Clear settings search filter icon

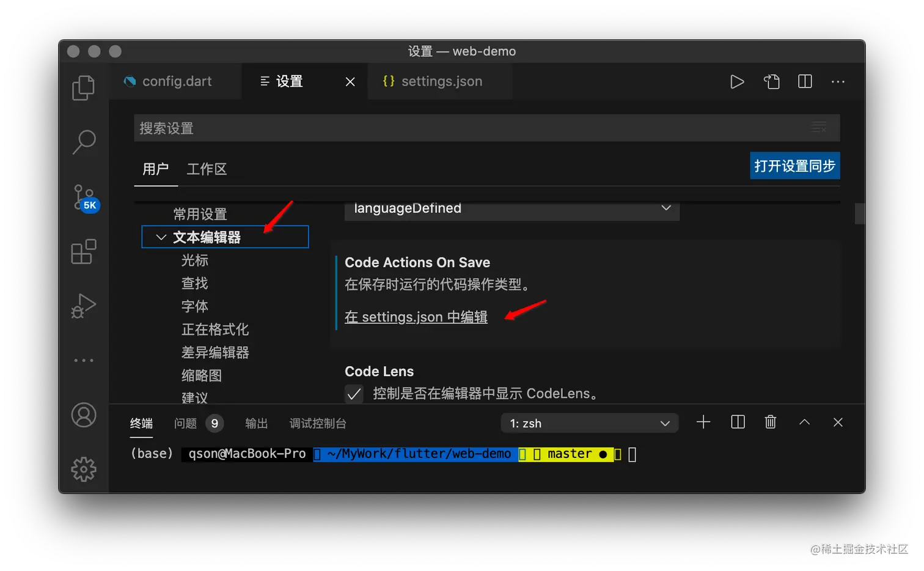pyautogui.click(x=819, y=127)
